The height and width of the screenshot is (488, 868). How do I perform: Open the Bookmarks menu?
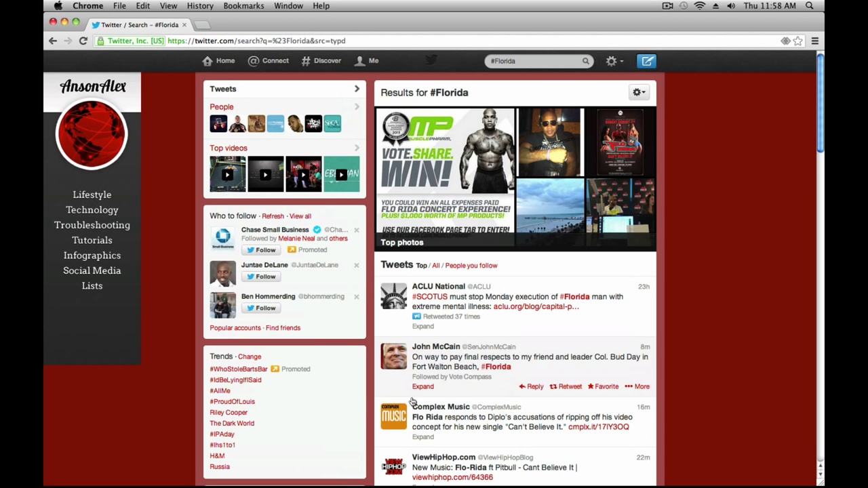coord(243,6)
